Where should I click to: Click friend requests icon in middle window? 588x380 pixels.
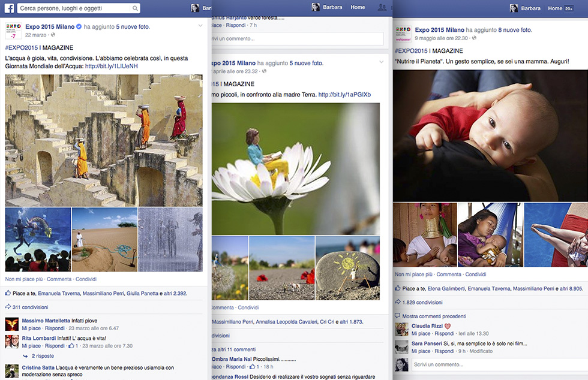pyautogui.click(x=382, y=7)
